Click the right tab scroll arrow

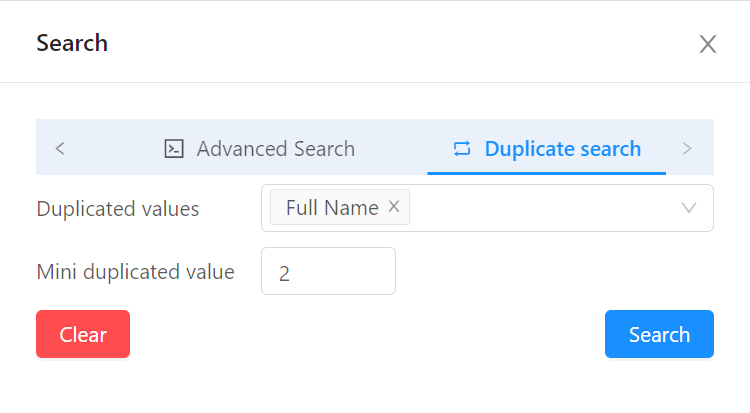[x=687, y=148]
